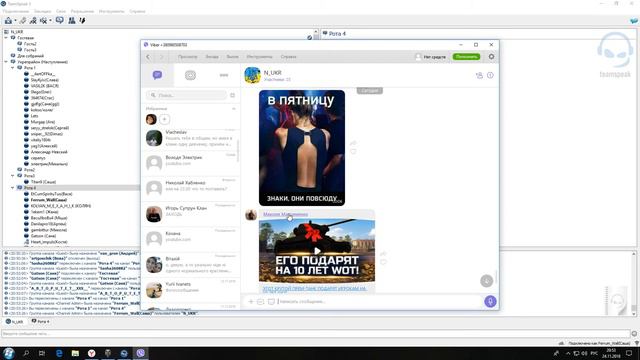Add a favorite contact with plus circle
The height and width of the screenshot is (360, 640).
(x=164, y=119)
